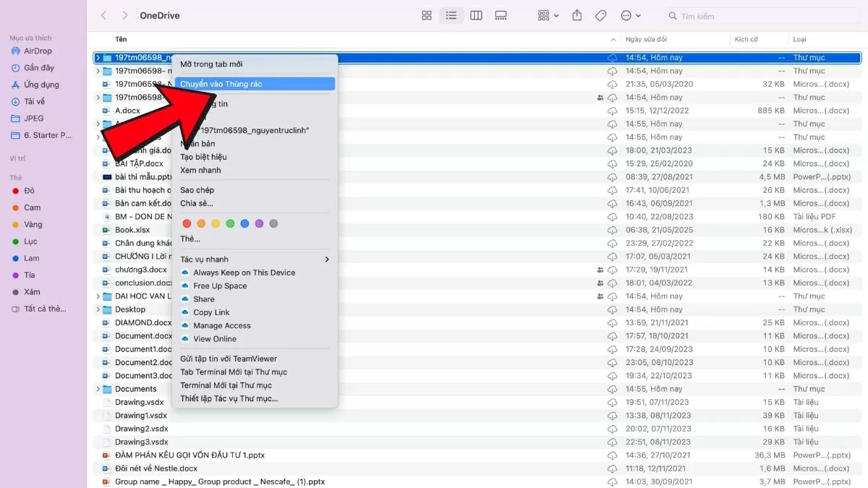Open the grouping options dropdown
Image resolution: width=868 pixels, height=488 pixels.
(548, 15)
